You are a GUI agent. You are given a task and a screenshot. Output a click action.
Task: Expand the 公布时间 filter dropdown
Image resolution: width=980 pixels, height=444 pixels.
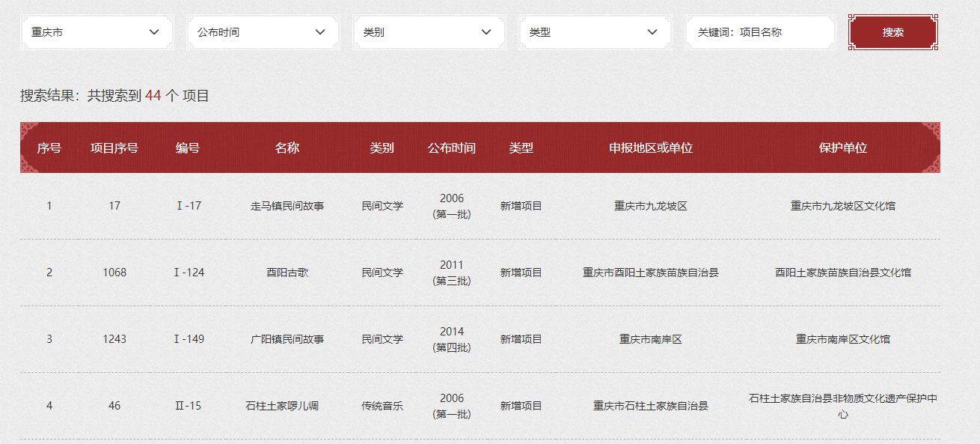[x=262, y=32]
